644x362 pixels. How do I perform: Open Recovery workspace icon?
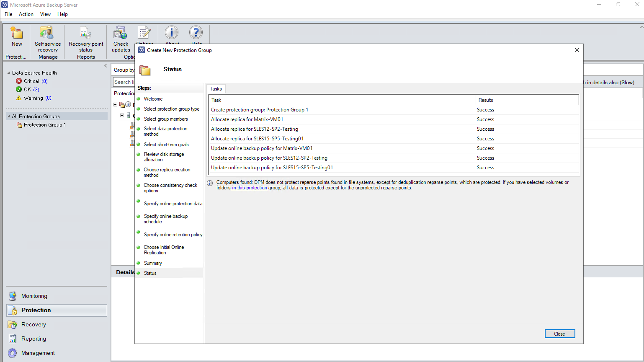[13, 324]
